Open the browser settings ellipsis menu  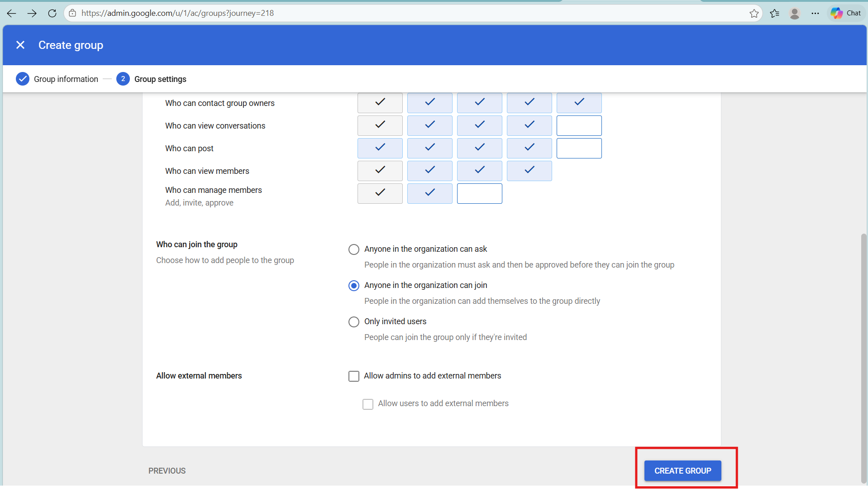tap(815, 13)
